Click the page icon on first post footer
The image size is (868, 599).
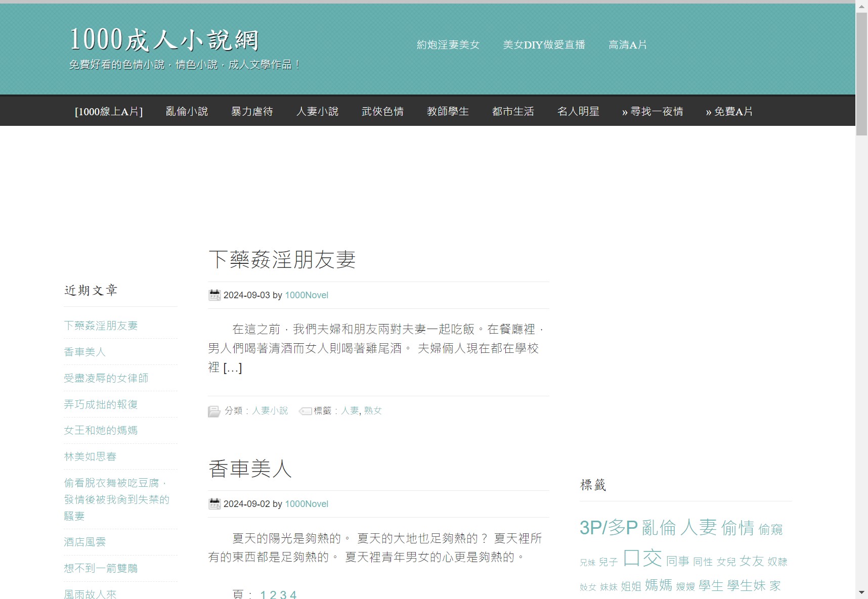[214, 411]
